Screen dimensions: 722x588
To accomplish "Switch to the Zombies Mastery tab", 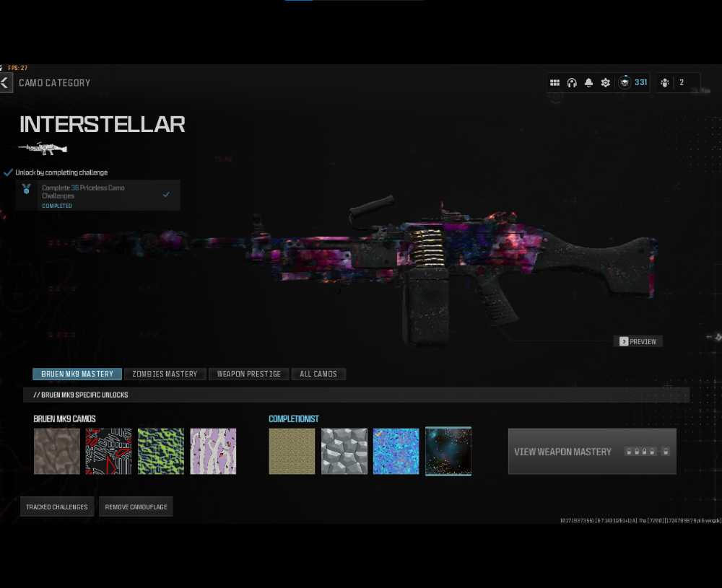I will click(165, 374).
